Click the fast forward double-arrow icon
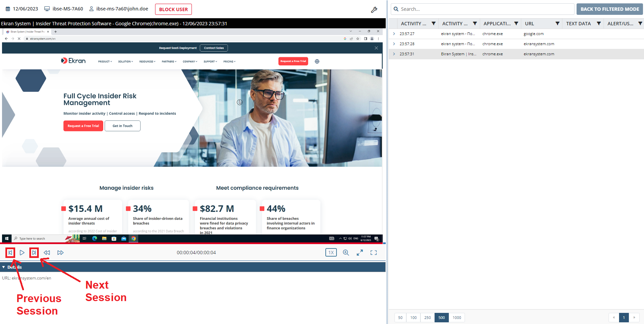644x324 pixels. (60, 253)
